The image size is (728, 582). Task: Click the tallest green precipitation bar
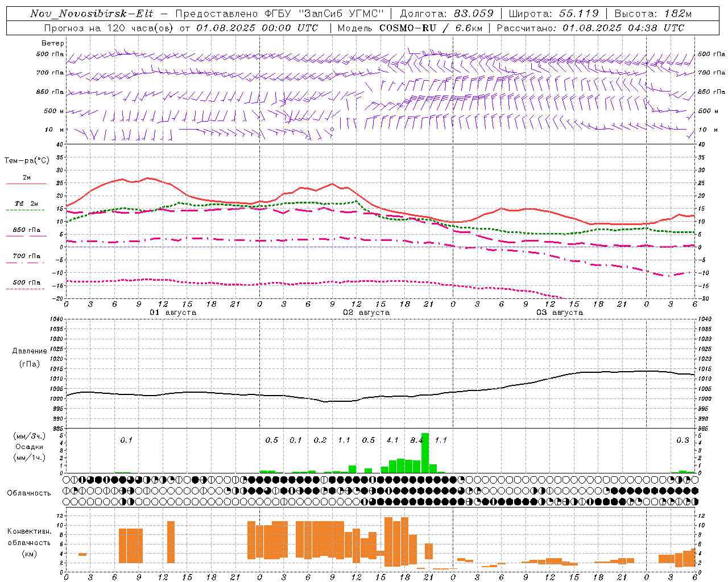[425, 453]
